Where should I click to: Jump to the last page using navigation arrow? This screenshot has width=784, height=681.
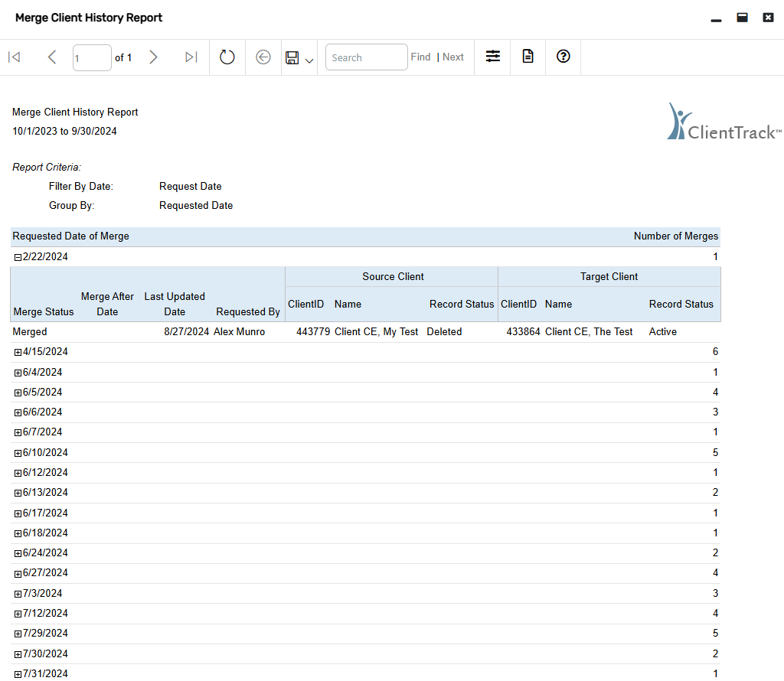[191, 57]
